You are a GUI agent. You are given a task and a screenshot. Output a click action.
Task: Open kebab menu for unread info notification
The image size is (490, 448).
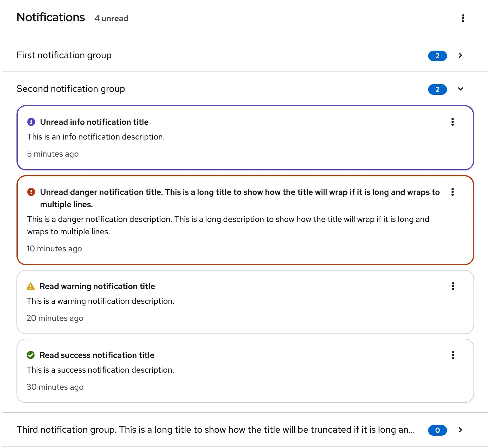[x=452, y=122]
